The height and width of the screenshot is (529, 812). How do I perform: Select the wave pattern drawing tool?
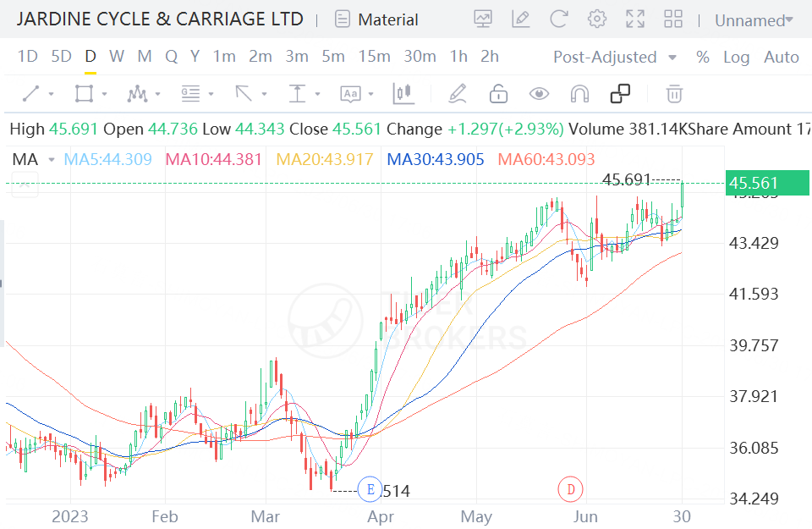tap(137, 94)
